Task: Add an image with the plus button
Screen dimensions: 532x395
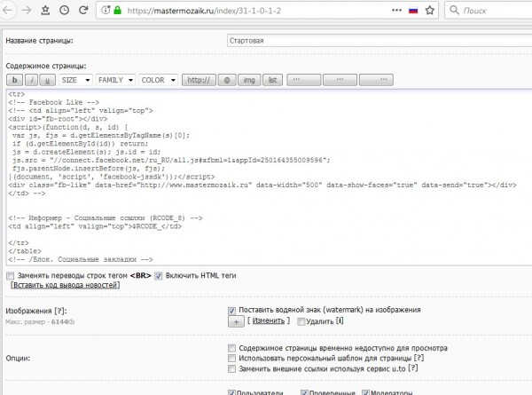Action: click(x=236, y=321)
